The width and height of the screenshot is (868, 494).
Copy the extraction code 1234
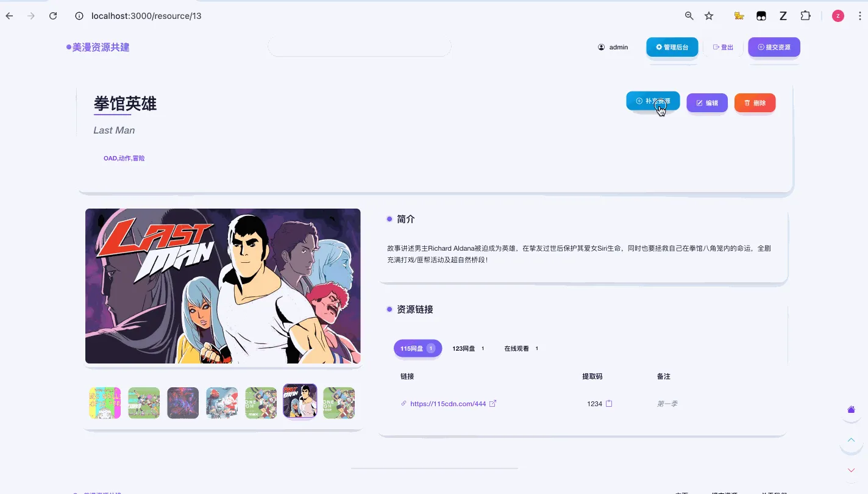(608, 403)
